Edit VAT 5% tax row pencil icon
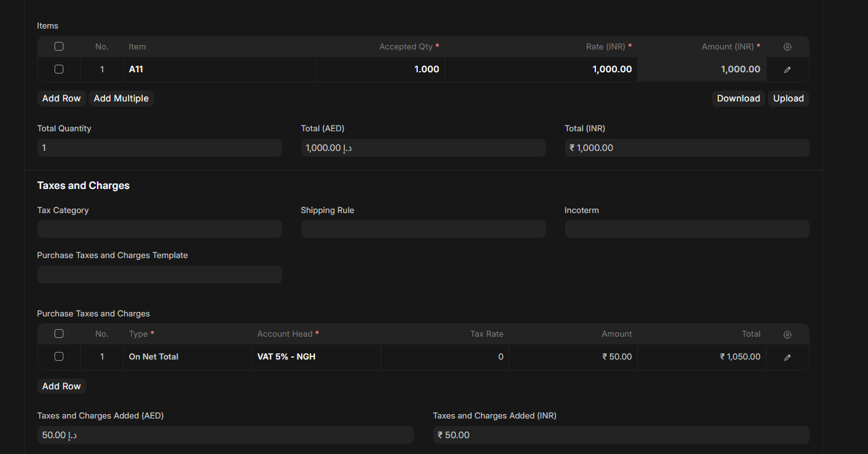The height and width of the screenshot is (454, 868). pos(787,357)
